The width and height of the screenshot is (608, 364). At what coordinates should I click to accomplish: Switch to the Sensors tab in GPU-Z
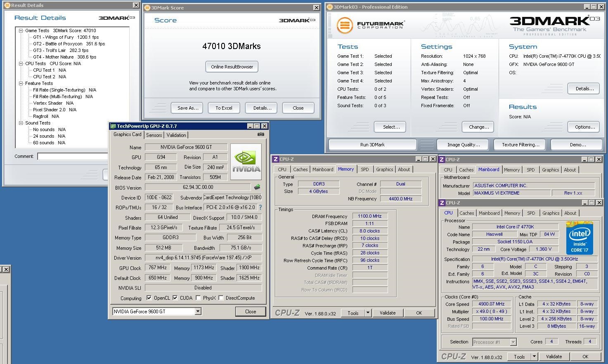pyautogui.click(x=154, y=135)
